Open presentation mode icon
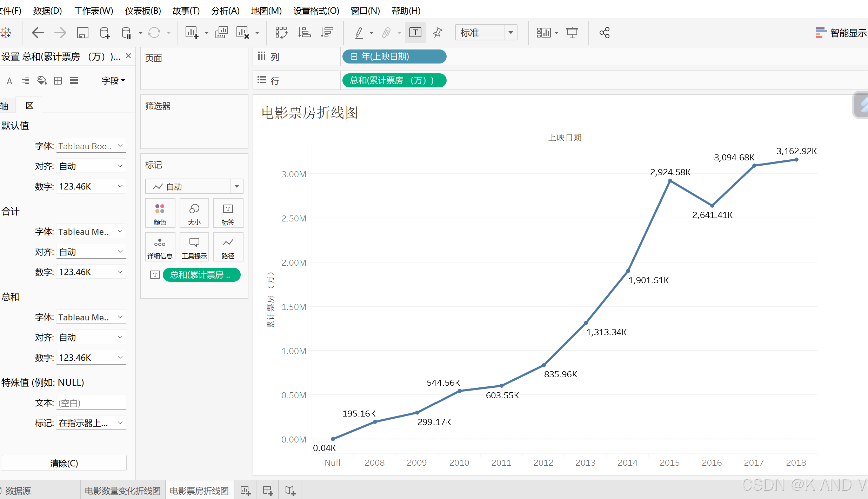This screenshot has width=868, height=499. pos(572,33)
